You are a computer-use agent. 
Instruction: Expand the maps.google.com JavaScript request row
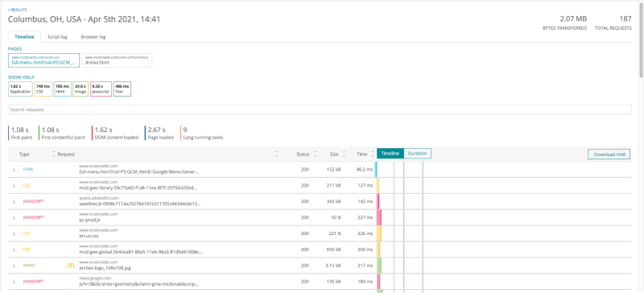click(14, 282)
